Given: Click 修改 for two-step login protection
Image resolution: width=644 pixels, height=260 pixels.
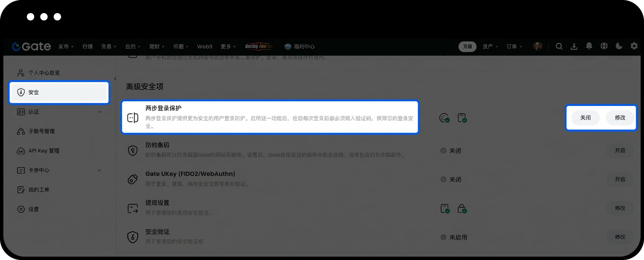Looking at the screenshot, I should click(620, 118).
